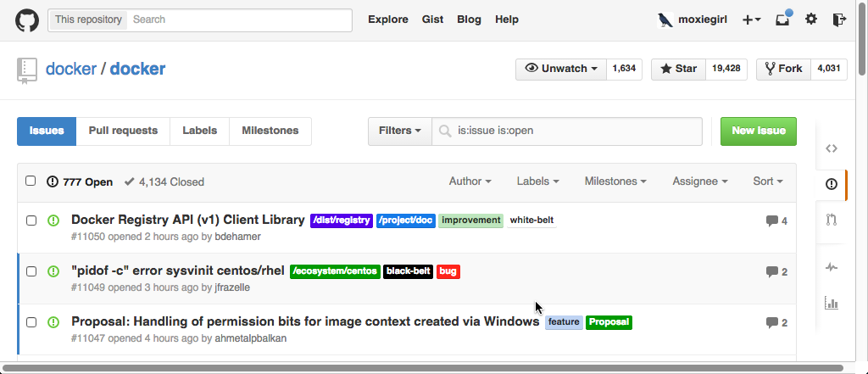View the 4,031 forks count
This screenshot has height=374, width=868.
click(x=829, y=70)
